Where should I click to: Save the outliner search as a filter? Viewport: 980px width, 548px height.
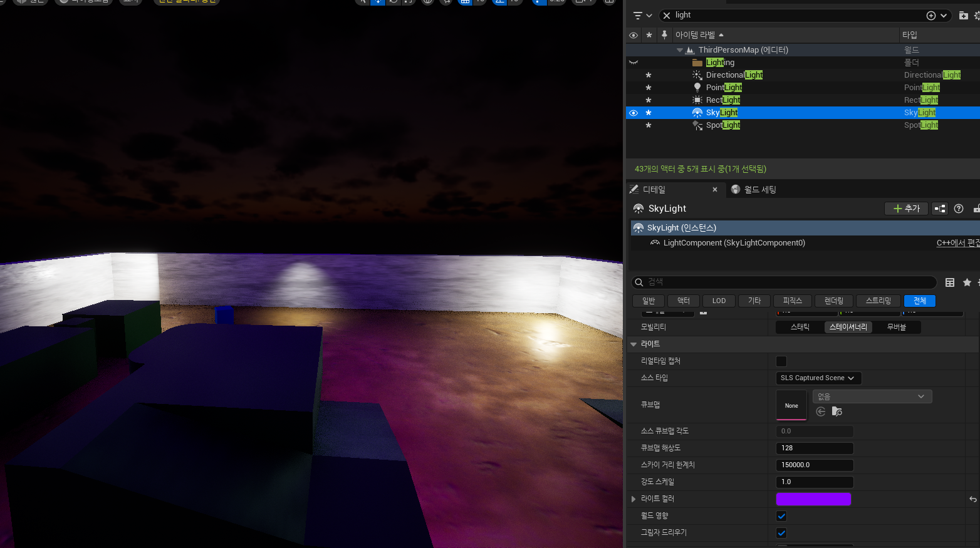click(931, 15)
